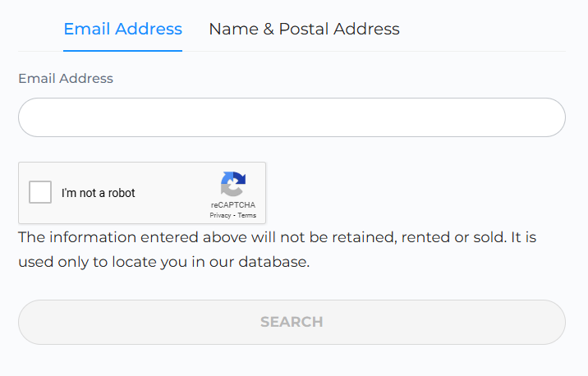This screenshot has width=588, height=376.
Task: Click the "reCAPTCHA" text under the logo
Action: [x=232, y=205]
